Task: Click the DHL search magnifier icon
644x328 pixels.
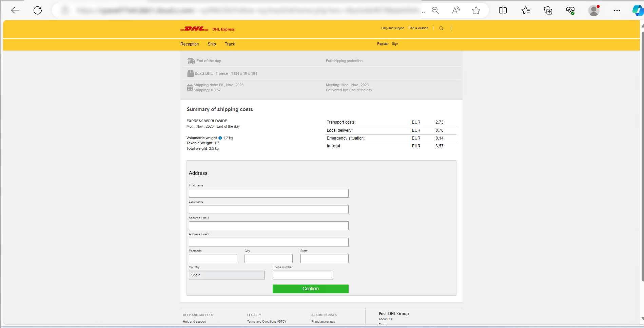Action: click(x=441, y=28)
